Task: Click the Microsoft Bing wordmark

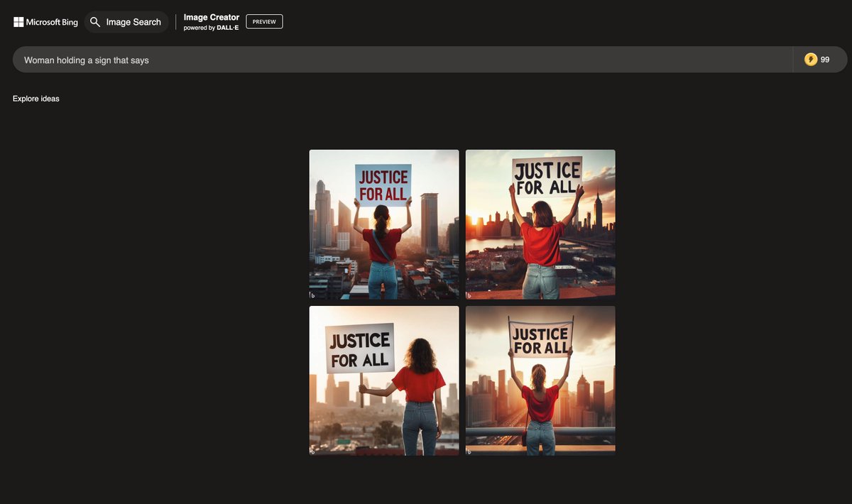Action: tap(52, 22)
